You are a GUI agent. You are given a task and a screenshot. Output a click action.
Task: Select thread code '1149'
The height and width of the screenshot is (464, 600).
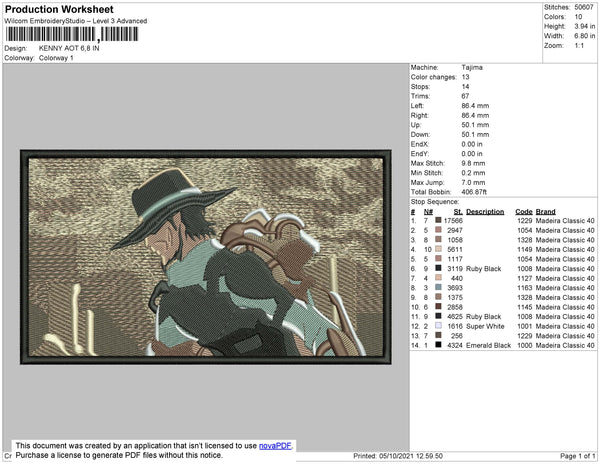click(525, 249)
